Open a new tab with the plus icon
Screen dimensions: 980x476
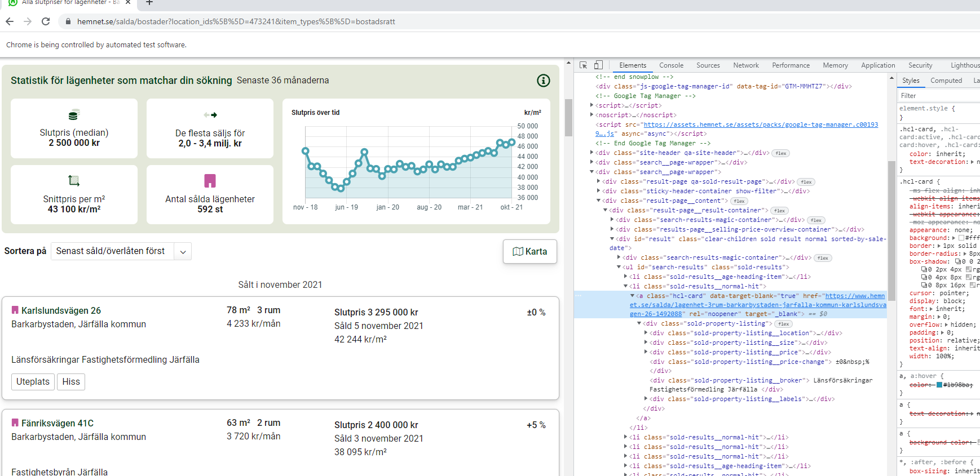(x=149, y=2)
